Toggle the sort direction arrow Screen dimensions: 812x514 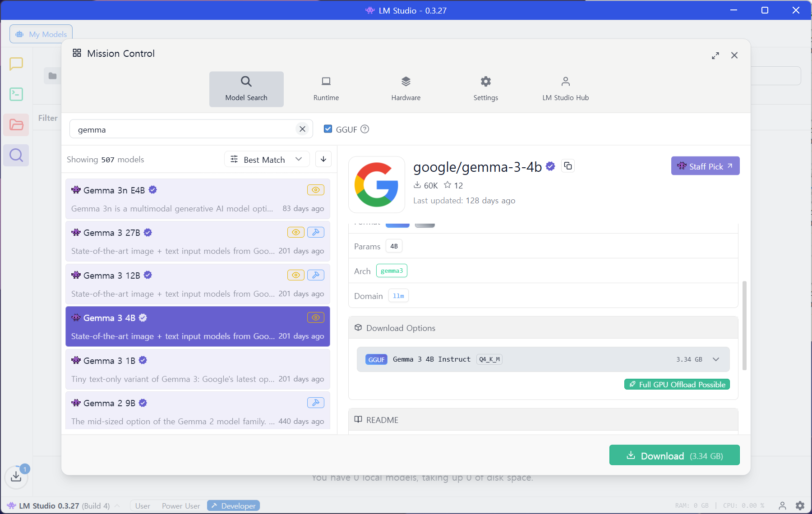point(323,159)
